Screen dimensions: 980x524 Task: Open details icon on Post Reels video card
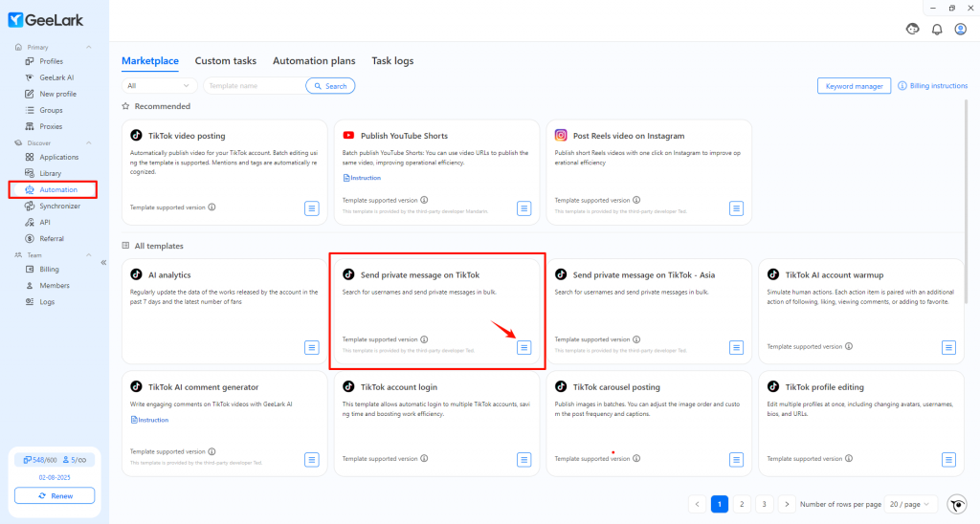(x=736, y=208)
